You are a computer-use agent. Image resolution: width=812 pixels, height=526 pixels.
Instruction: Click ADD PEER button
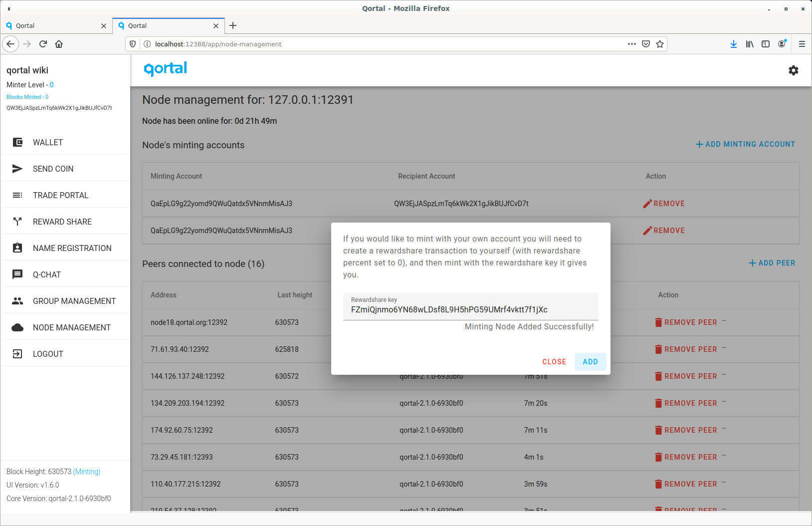(x=772, y=263)
